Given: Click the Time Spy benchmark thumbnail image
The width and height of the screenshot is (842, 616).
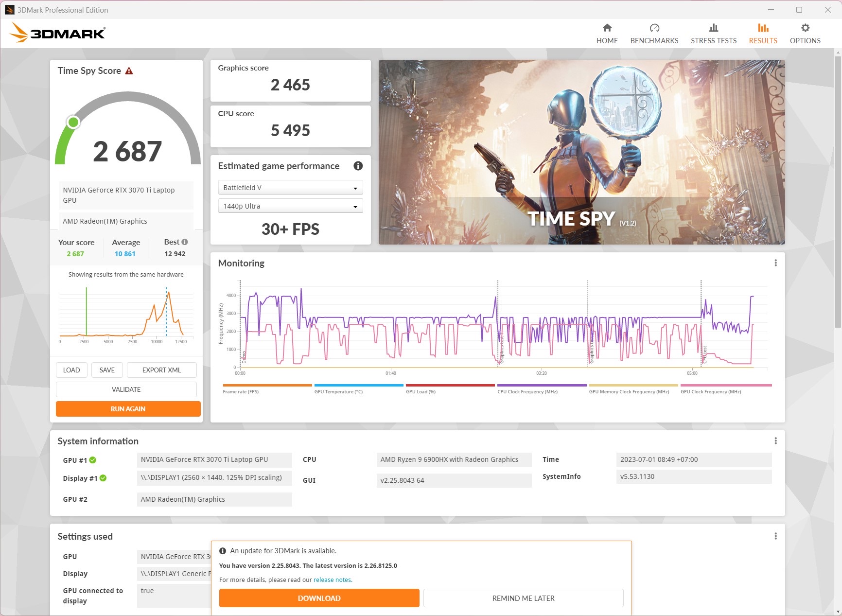Looking at the screenshot, I should pyautogui.click(x=581, y=152).
